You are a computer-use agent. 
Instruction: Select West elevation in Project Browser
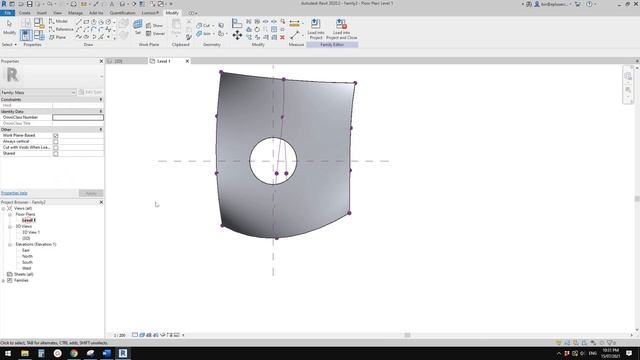pyautogui.click(x=26, y=268)
